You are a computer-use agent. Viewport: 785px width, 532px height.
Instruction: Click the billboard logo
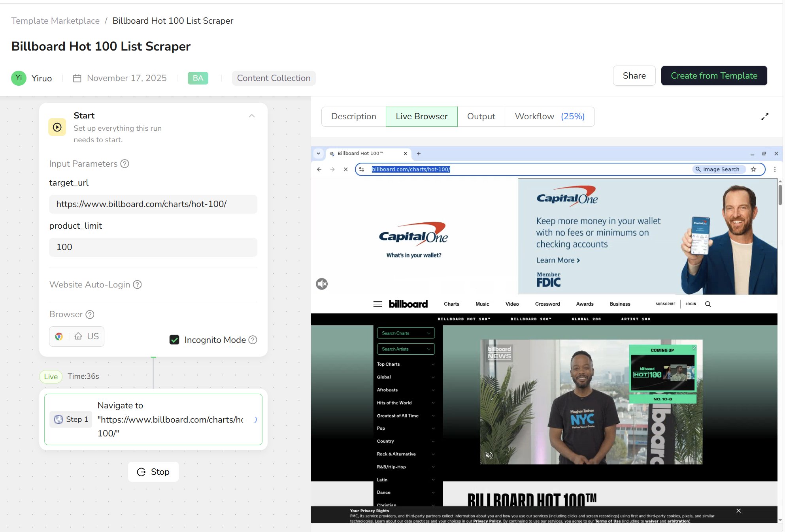pyautogui.click(x=408, y=304)
